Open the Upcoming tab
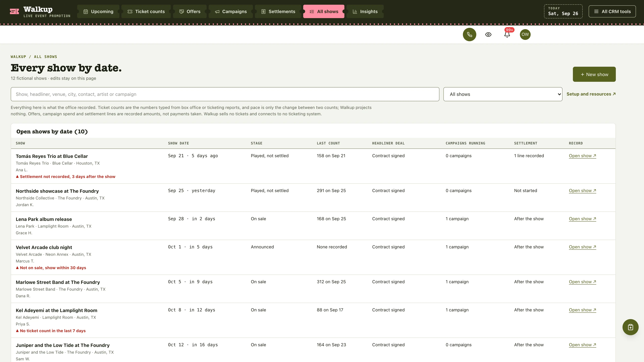This screenshot has width=644, height=362. (x=98, y=12)
